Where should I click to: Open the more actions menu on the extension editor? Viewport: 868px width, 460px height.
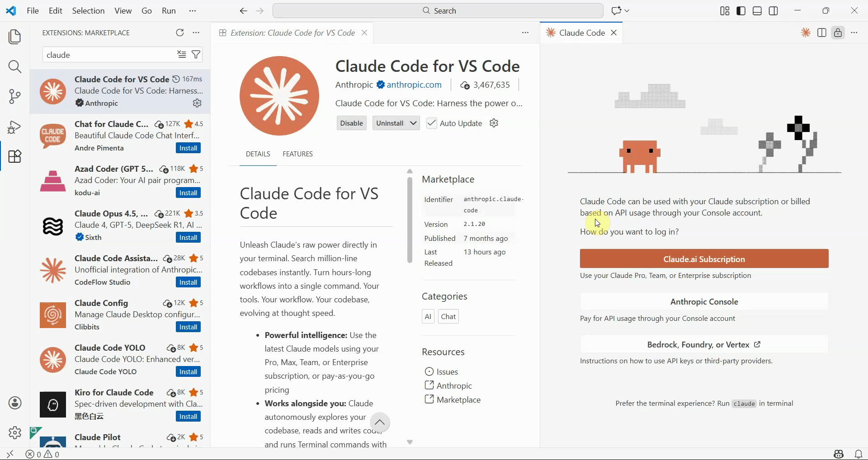point(525,33)
